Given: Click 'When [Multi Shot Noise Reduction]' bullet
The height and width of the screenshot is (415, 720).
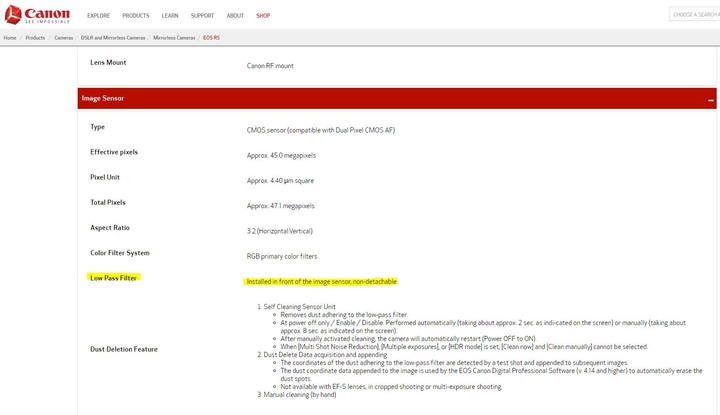Looking at the screenshot, I should pyautogui.click(x=464, y=347).
